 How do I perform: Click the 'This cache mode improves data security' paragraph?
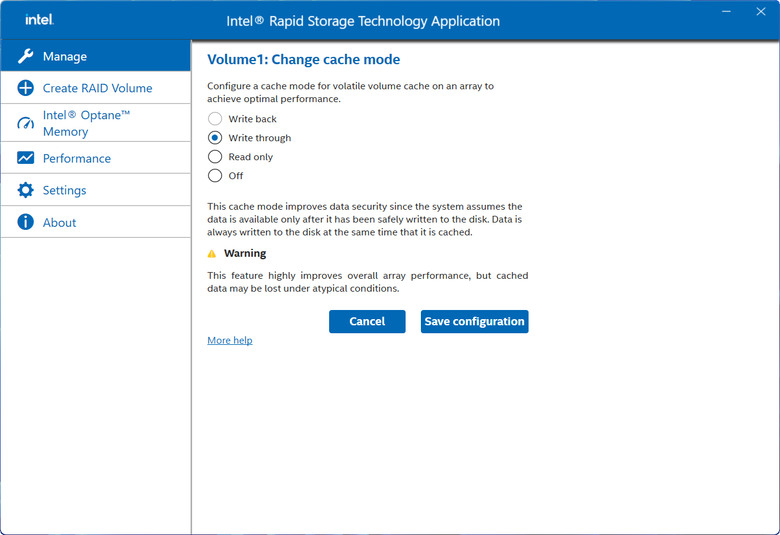click(x=365, y=219)
